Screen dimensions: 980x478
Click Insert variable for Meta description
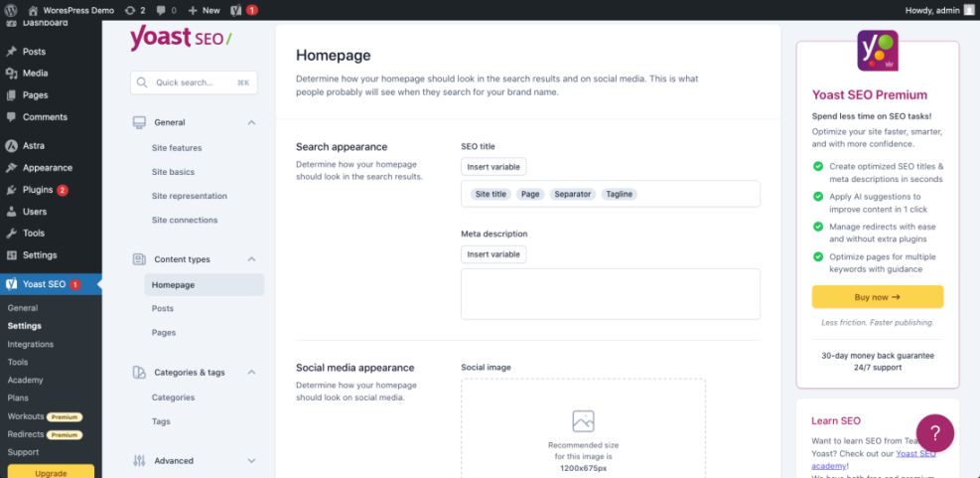(493, 254)
